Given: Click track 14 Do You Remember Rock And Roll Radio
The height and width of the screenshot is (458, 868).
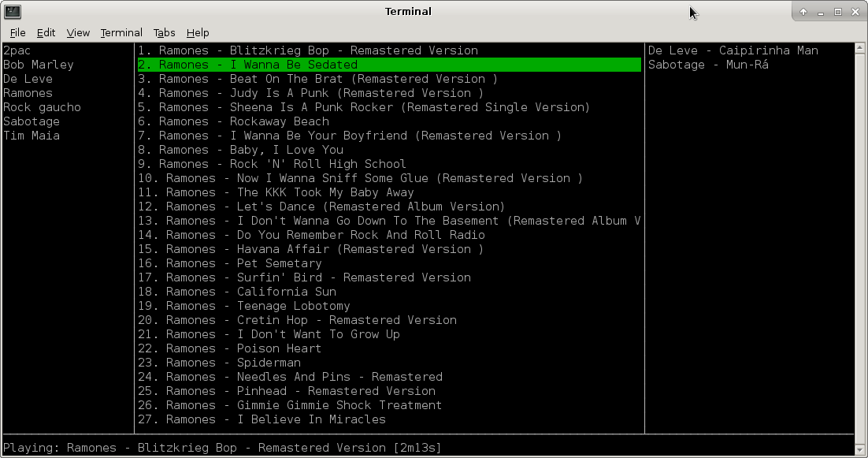Looking at the screenshot, I should click(x=311, y=235).
